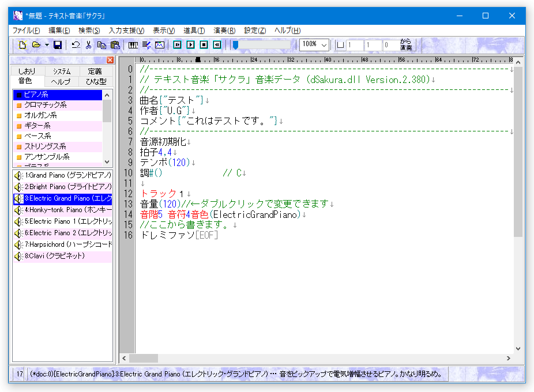Click the third position field showing 0
This screenshot has width=534, height=392.
coord(391,45)
